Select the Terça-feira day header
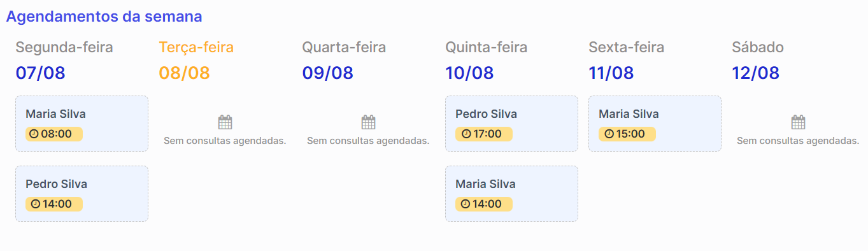 (x=196, y=47)
